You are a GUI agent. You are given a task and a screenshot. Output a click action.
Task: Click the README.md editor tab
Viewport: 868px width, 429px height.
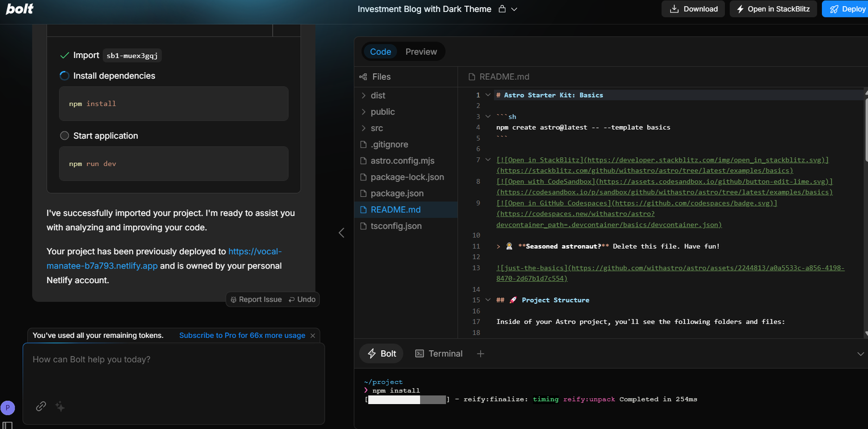click(x=499, y=77)
